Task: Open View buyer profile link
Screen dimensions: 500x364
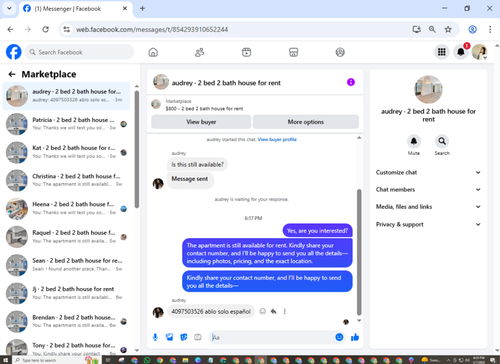Action: point(277,140)
